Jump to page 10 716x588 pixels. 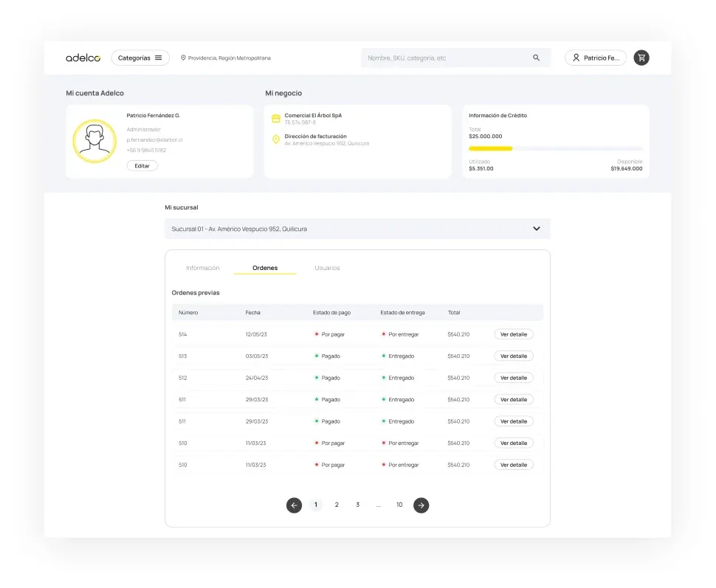point(399,505)
